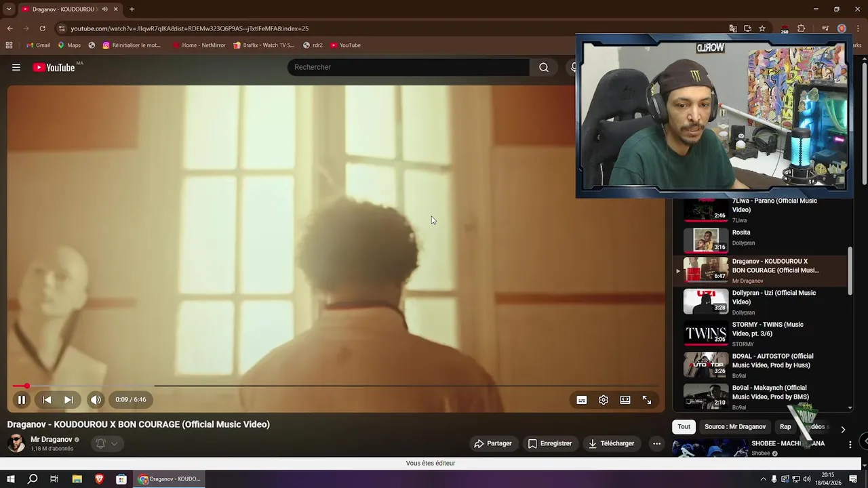Screen dimensions: 868x488
Task: Go back in browser history
Action: (x=9, y=28)
